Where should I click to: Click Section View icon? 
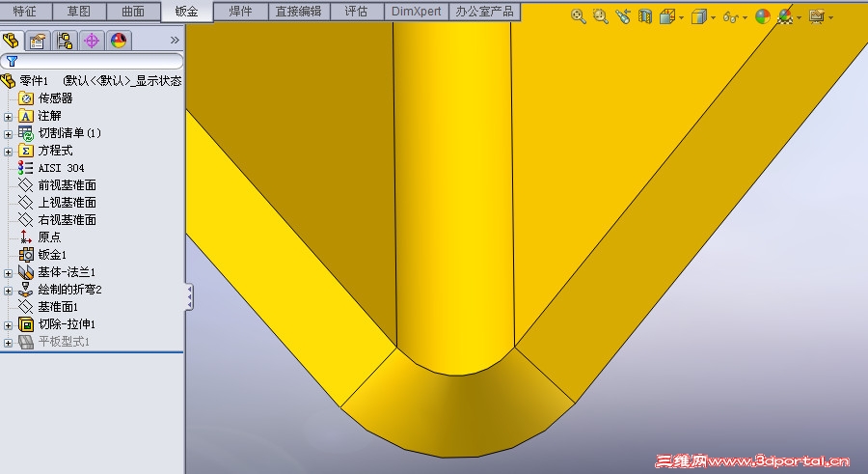tap(645, 16)
